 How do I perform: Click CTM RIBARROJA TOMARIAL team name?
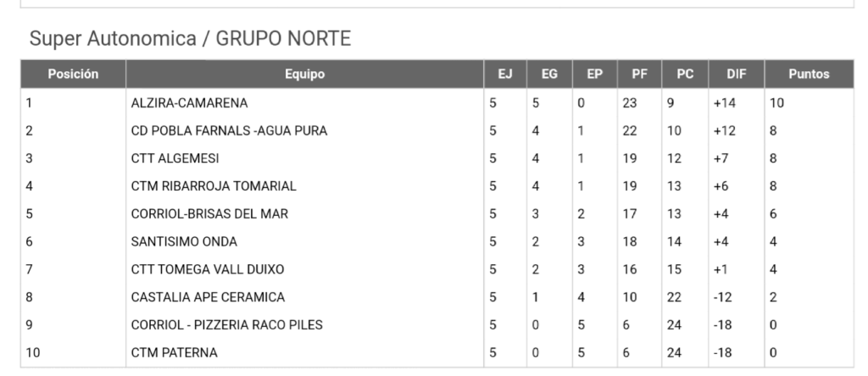coord(214,186)
